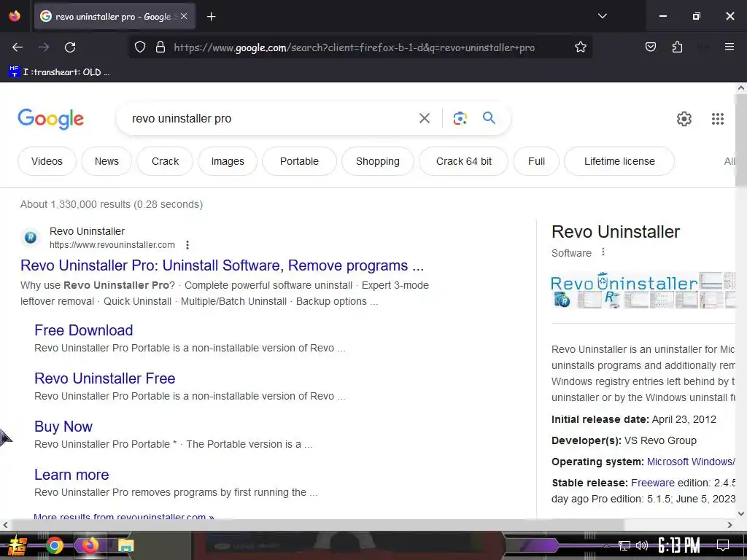Open the revouninstaller.com result options menu

(x=187, y=245)
